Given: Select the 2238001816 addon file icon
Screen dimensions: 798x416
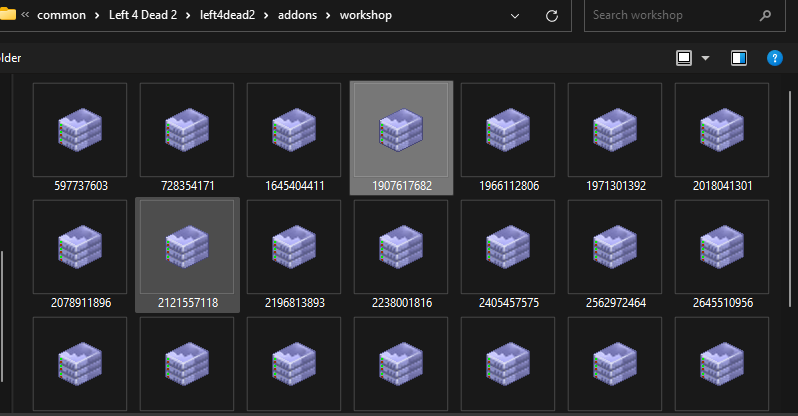Looking at the screenshot, I should 401,247.
